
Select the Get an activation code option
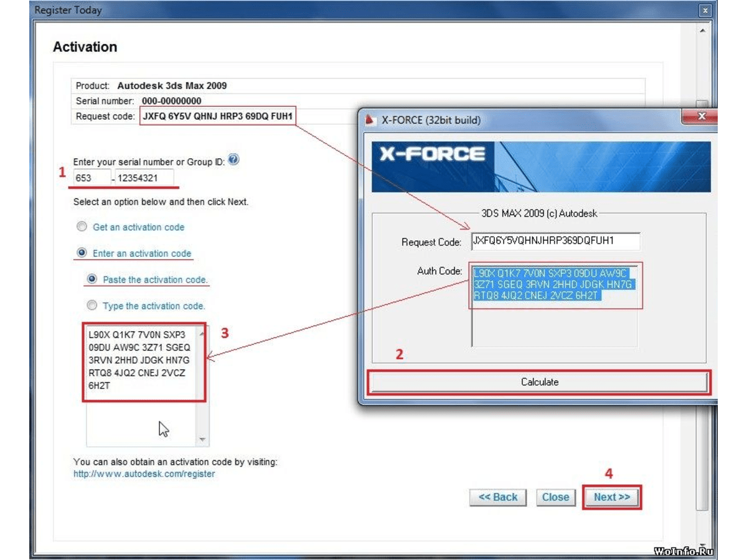point(82,227)
